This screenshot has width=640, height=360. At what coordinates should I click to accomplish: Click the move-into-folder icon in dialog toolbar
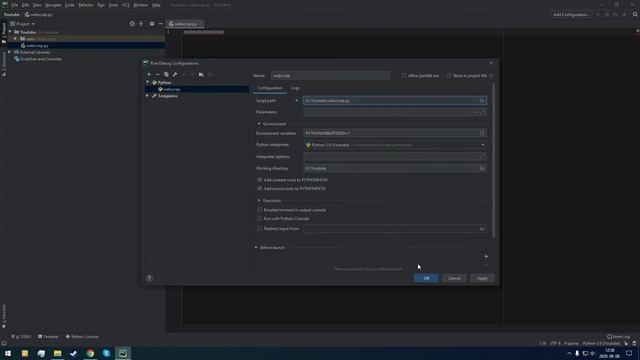point(201,75)
